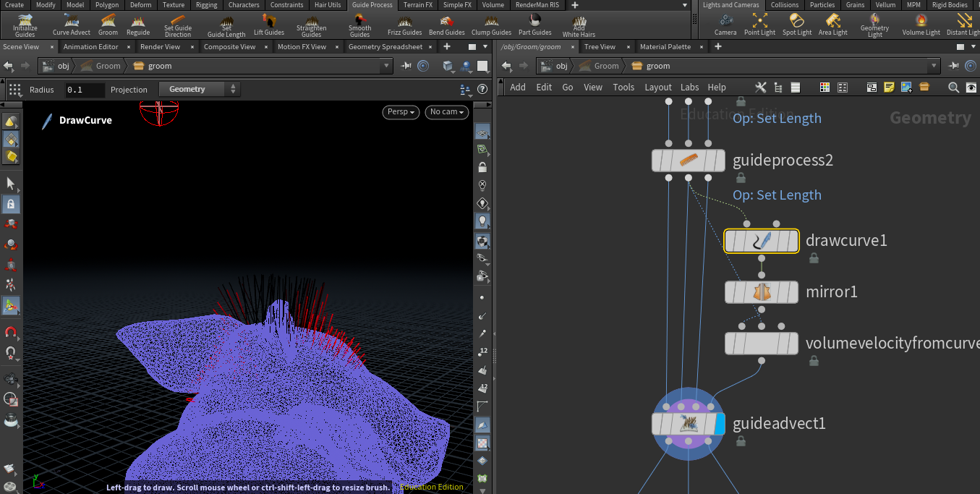Select the drawcurve1 node

(x=761, y=241)
